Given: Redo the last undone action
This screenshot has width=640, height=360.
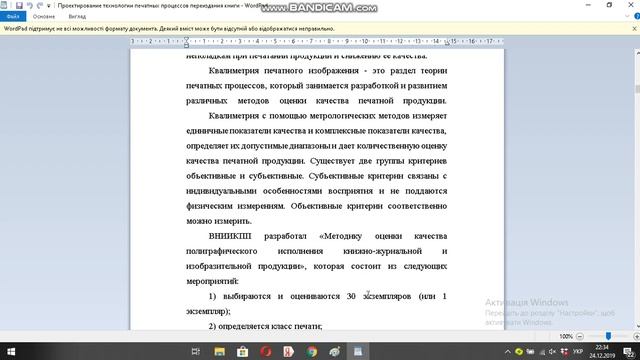Looking at the screenshot, I should (x=40, y=5).
